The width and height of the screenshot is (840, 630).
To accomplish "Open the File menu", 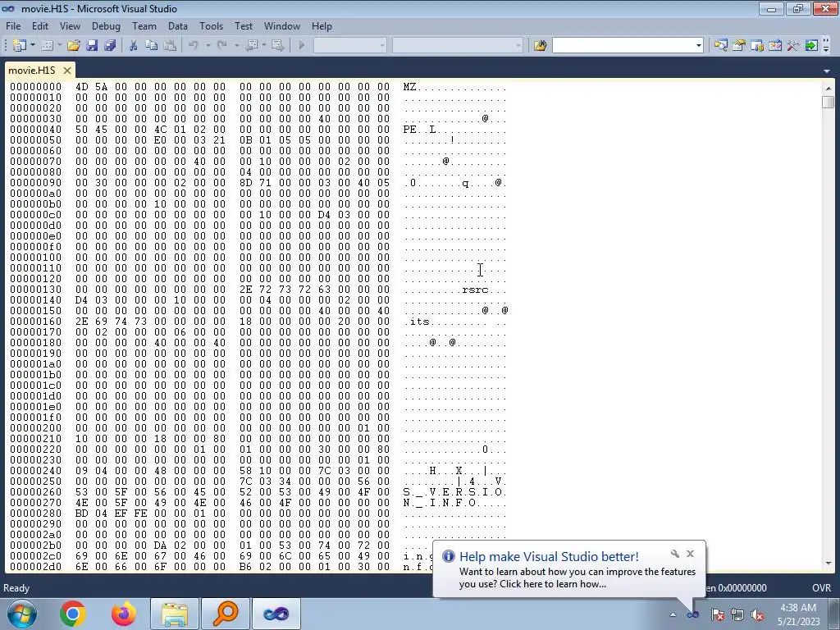I will coord(13,25).
